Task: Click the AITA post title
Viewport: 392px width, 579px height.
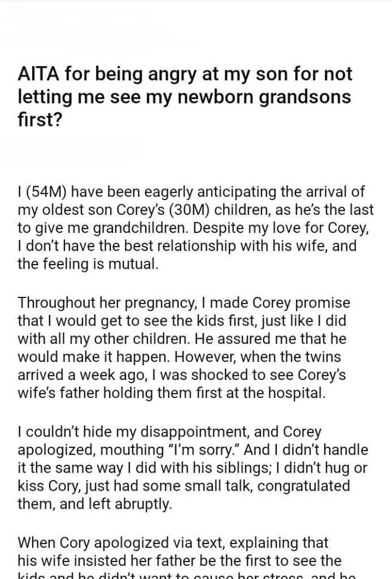Action: [193, 97]
